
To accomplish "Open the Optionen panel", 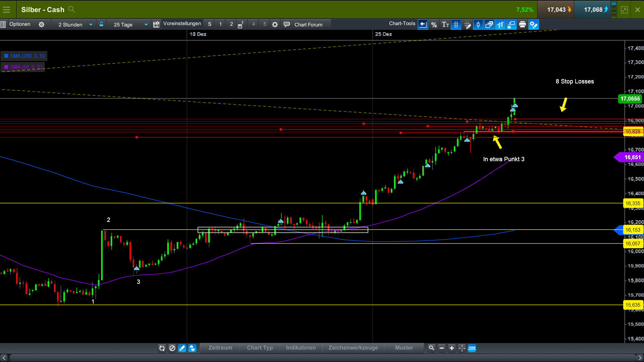I will [x=20, y=24].
